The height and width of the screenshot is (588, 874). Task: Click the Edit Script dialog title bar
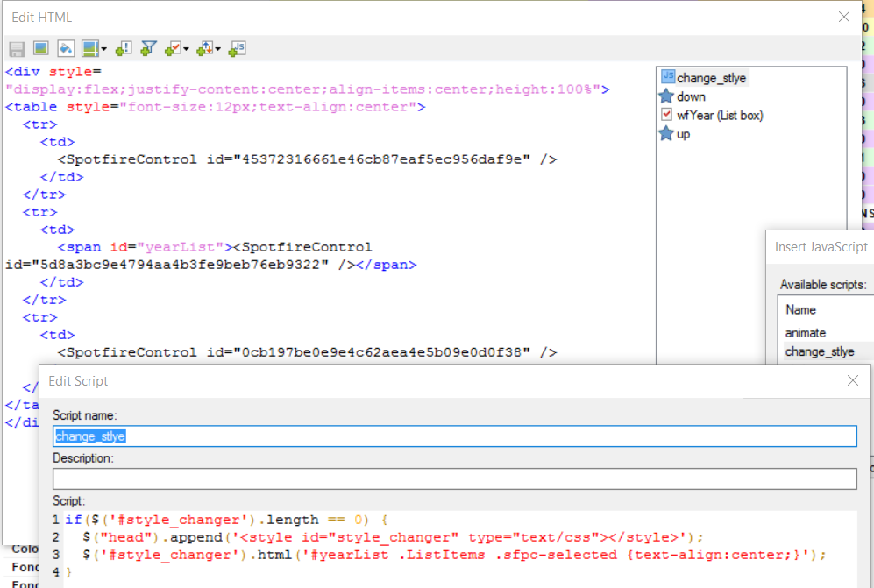point(351,380)
